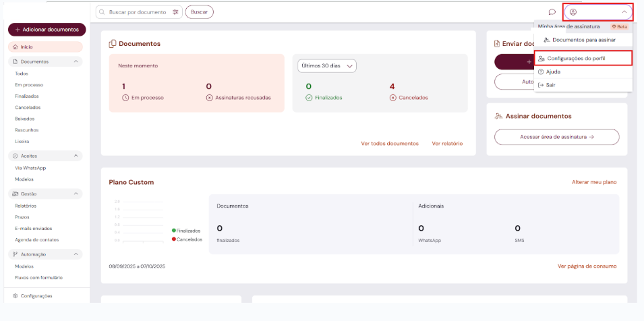Collapse the Documentos sidebar section
644x321 pixels.
point(76,61)
